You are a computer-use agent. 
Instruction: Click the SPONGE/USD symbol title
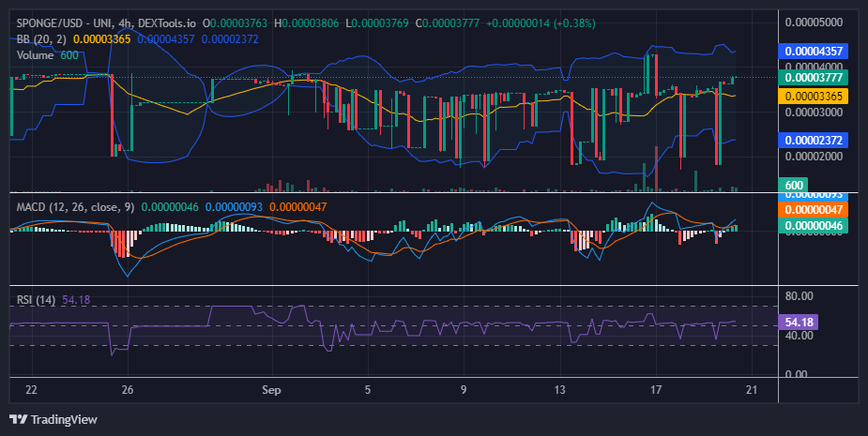tap(106, 23)
